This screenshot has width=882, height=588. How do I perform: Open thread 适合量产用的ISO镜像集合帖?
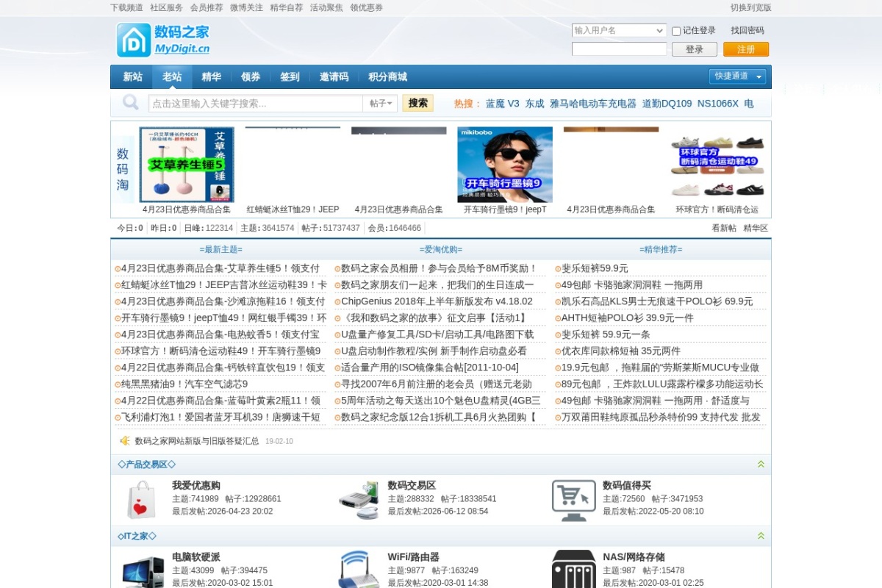tap(430, 367)
